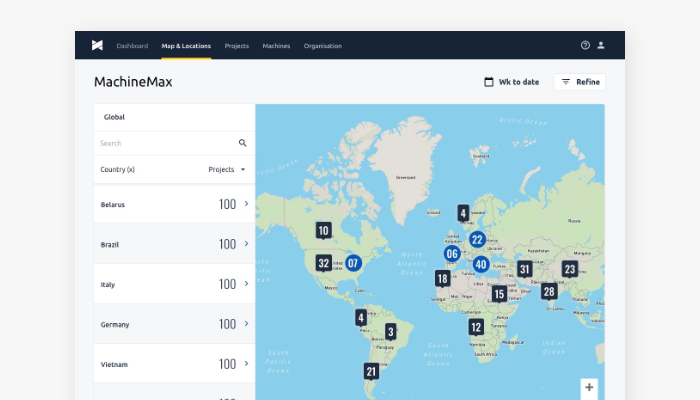Expand the Belarus row chevron

pyautogui.click(x=246, y=204)
